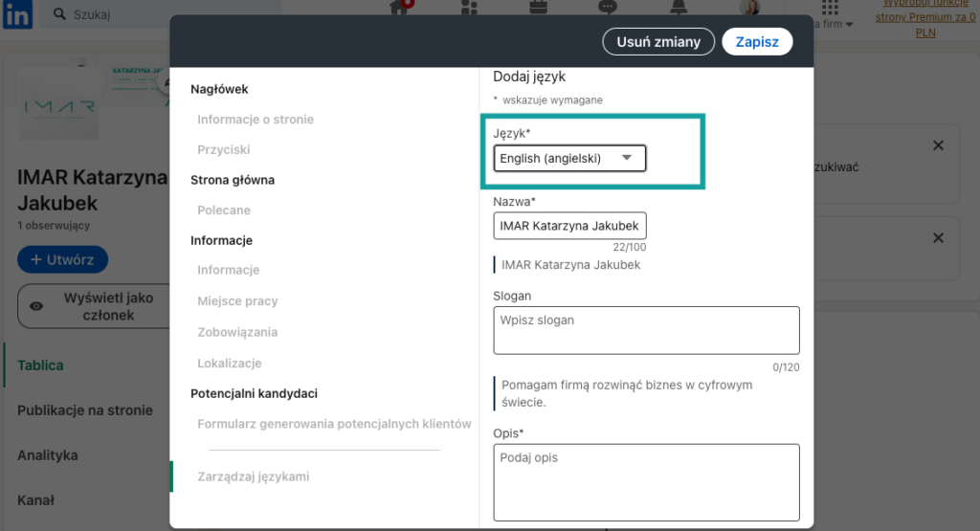The height and width of the screenshot is (531, 980).
Task: Click the IMAR company logo thumbnail
Action: point(58,103)
